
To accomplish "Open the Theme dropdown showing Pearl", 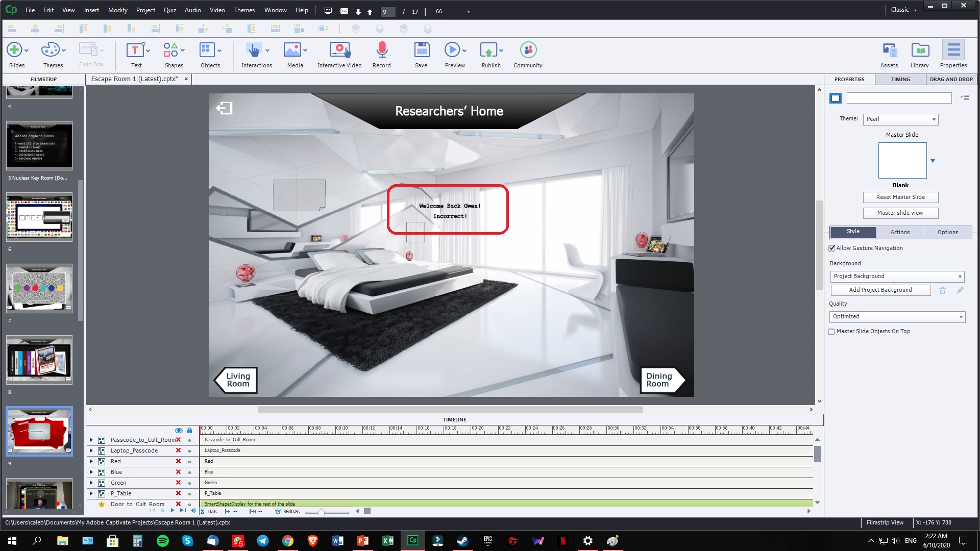I will (x=901, y=119).
